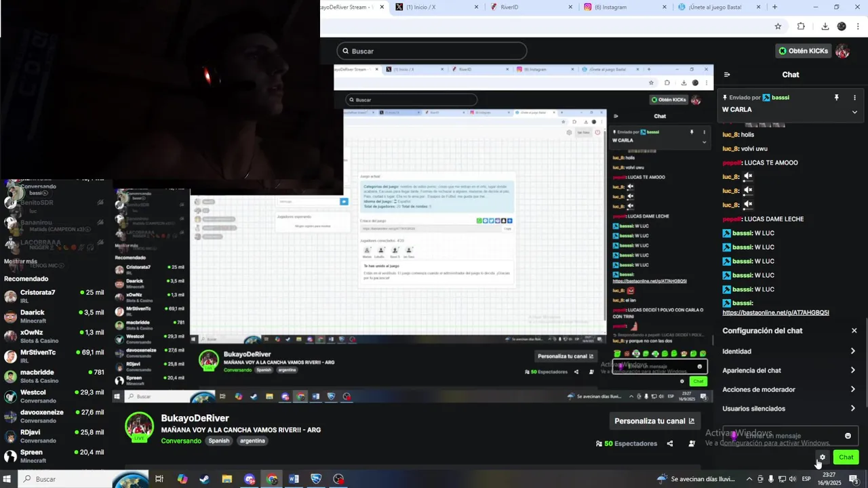The width and height of the screenshot is (868, 488).
Task: Open a new browser tab
Action: point(774,7)
